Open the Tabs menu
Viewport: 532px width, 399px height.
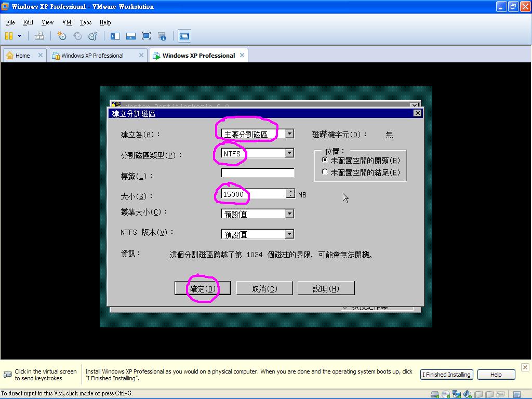86,22
